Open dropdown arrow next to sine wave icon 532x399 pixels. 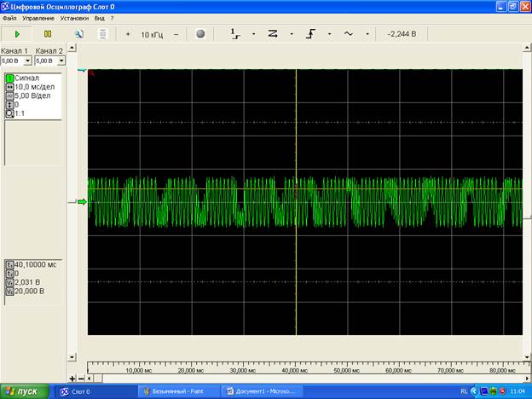[x=367, y=34]
